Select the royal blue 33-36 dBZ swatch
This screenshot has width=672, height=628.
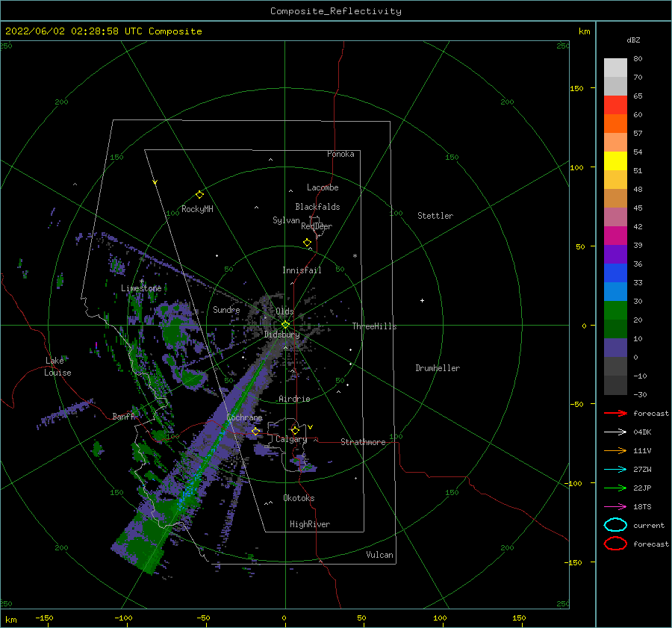coord(615,273)
